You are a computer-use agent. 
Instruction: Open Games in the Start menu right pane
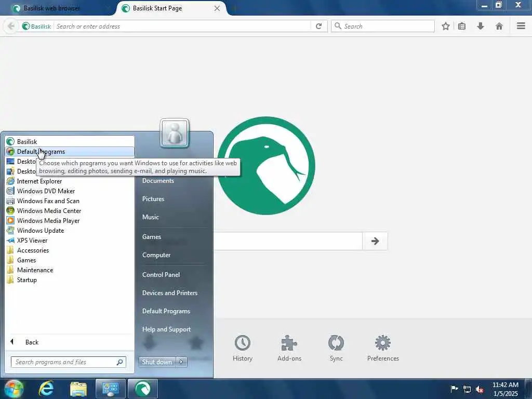click(x=151, y=237)
